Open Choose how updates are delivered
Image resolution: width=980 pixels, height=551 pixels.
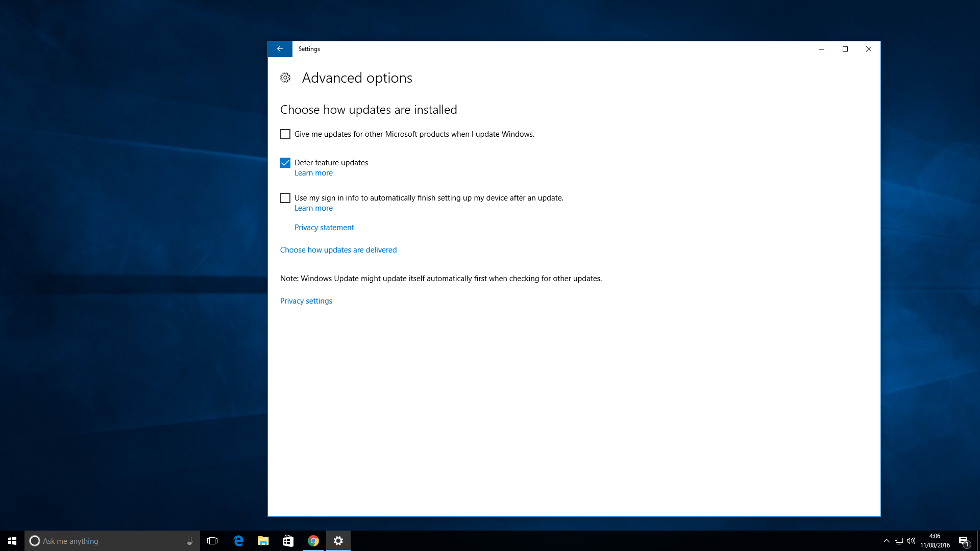338,250
